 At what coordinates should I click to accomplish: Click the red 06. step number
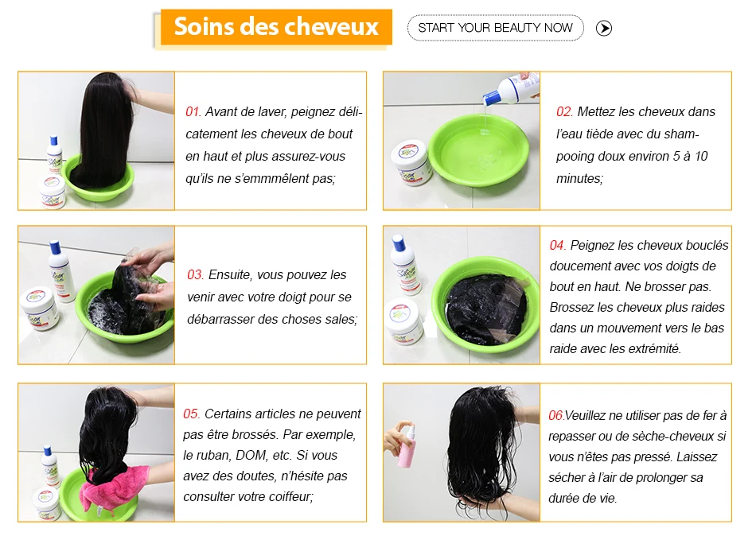pos(556,415)
